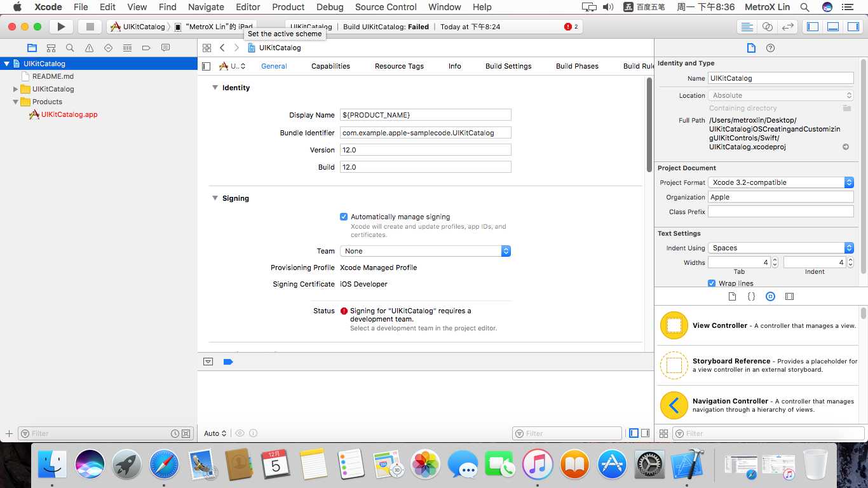Switch to the Resource Tags tab
This screenshot has width=868, height=488.
pos(399,66)
